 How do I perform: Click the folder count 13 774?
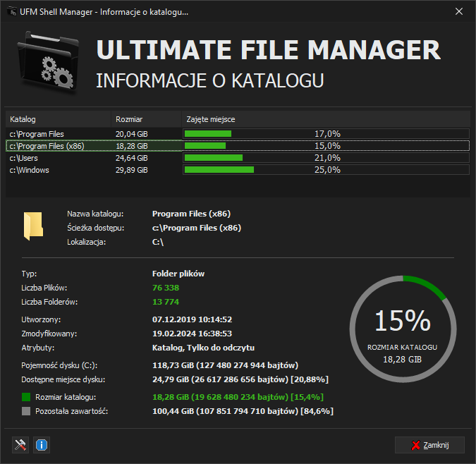166,302
